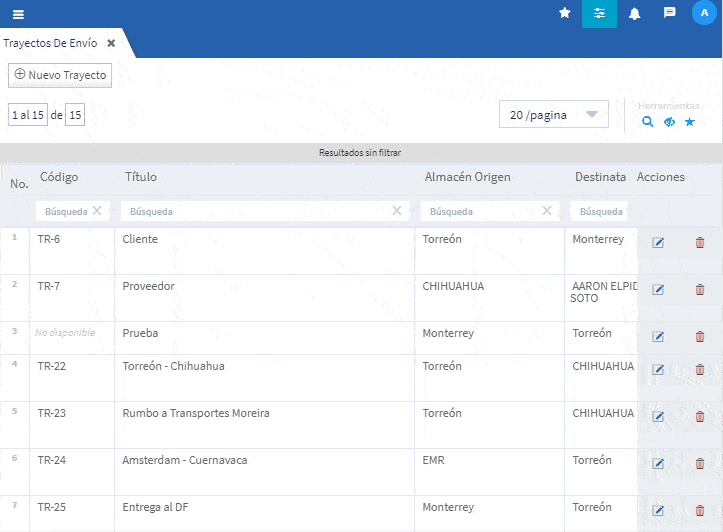Select the 'TR-6' code cell

tap(72, 251)
